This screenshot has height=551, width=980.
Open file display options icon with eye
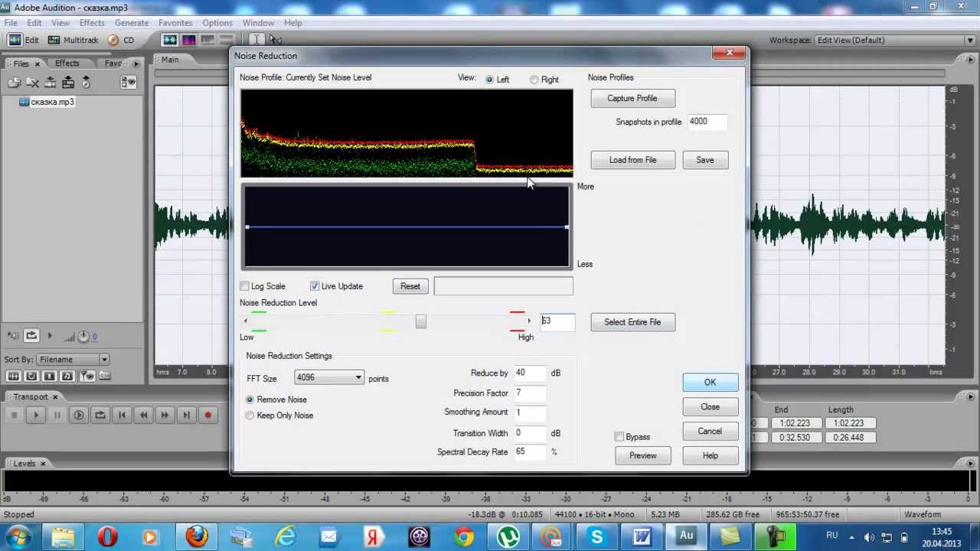click(128, 83)
